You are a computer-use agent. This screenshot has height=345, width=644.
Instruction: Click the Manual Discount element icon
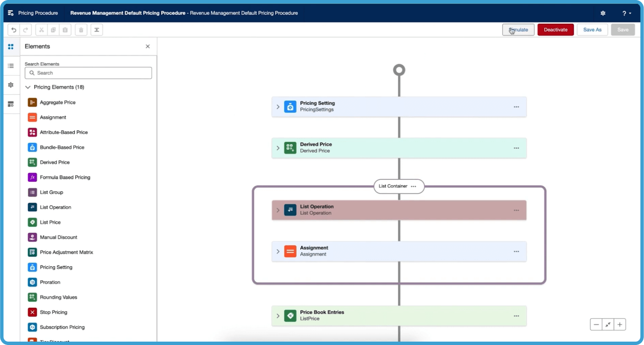pyautogui.click(x=32, y=237)
